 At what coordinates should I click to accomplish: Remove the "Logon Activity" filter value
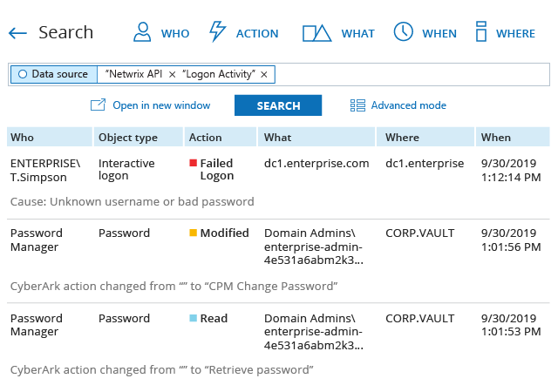point(264,74)
